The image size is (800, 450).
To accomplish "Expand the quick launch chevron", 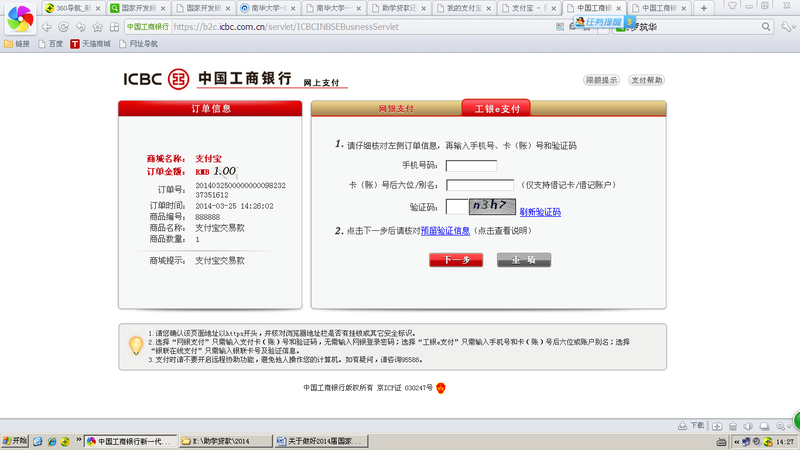I will [79, 440].
